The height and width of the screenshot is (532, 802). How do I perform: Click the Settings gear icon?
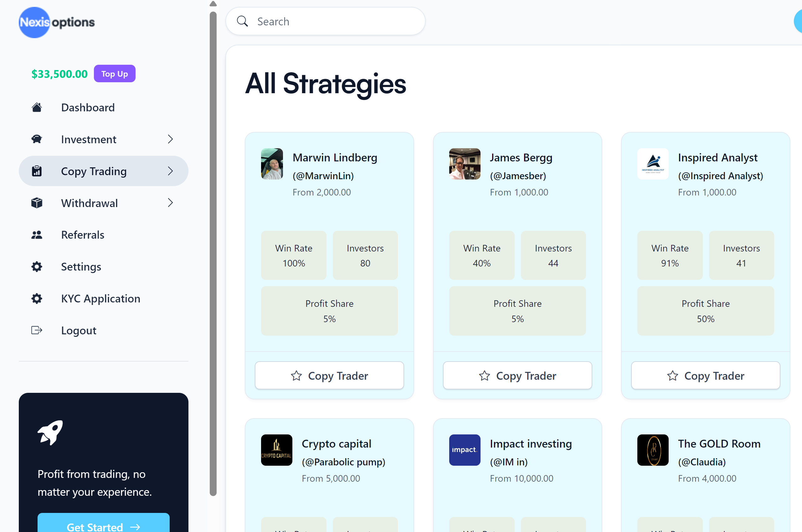click(x=37, y=267)
